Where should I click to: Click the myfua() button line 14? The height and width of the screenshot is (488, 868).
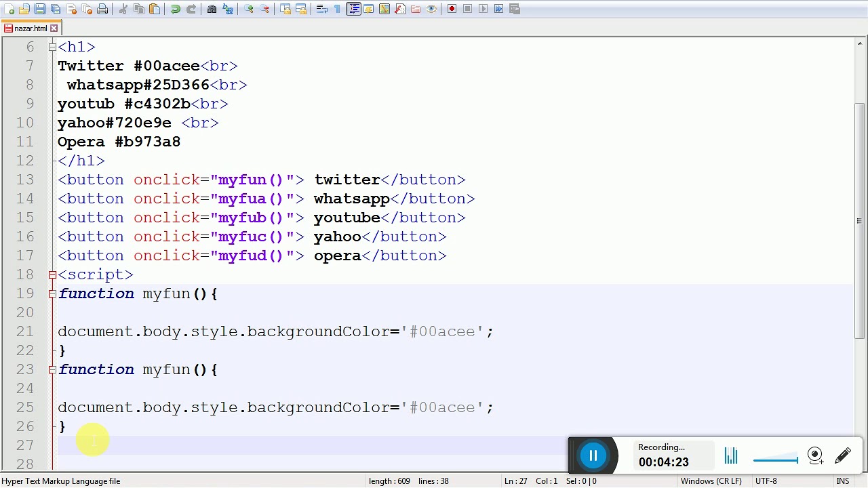(x=267, y=199)
